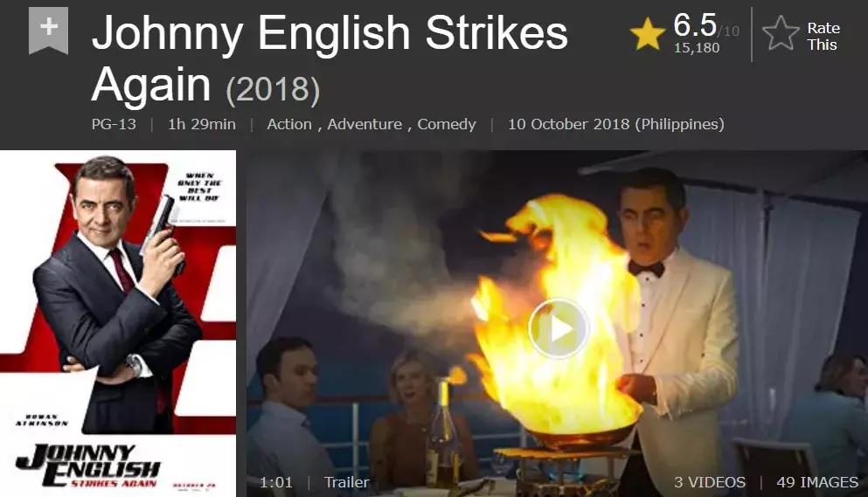Screen dimensions: 868x497
Task: Add movie to watchlist with plus ribbon
Action: pyautogui.click(x=49, y=30)
